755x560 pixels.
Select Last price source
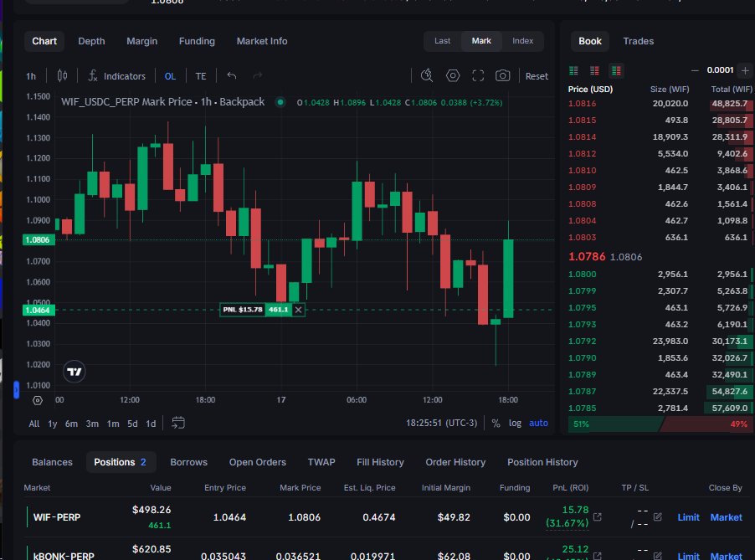click(442, 41)
